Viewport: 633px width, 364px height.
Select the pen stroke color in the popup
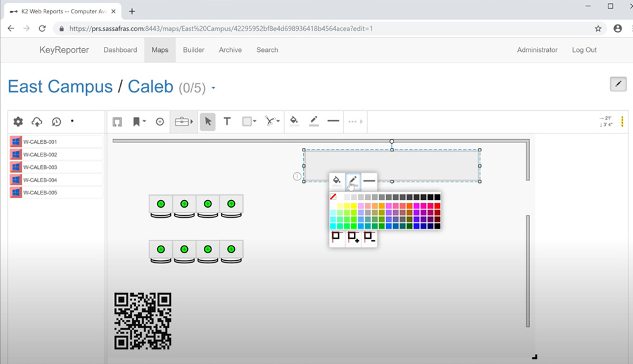tap(353, 181)
